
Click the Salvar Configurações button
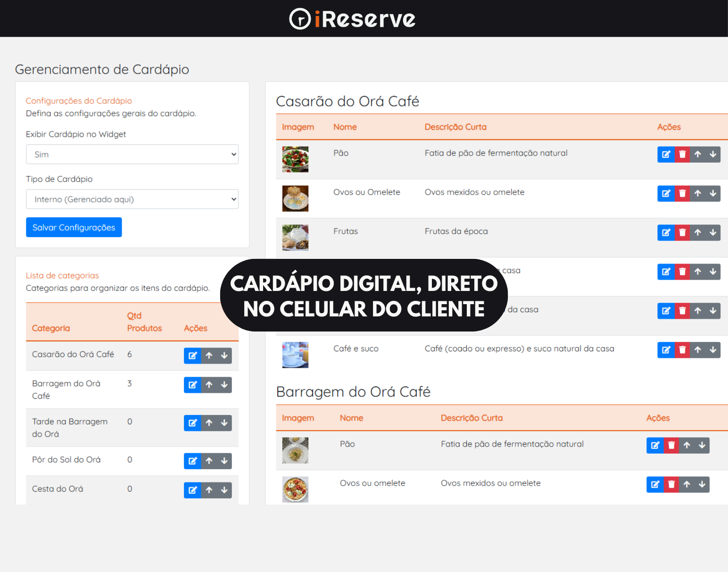coord(74,228)
